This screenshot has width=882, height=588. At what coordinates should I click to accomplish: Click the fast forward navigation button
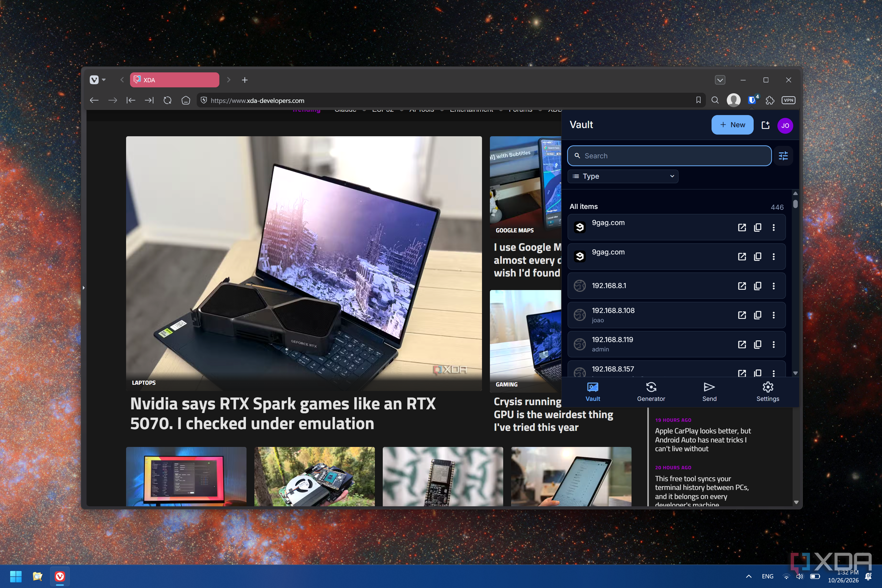coord(149,100)
